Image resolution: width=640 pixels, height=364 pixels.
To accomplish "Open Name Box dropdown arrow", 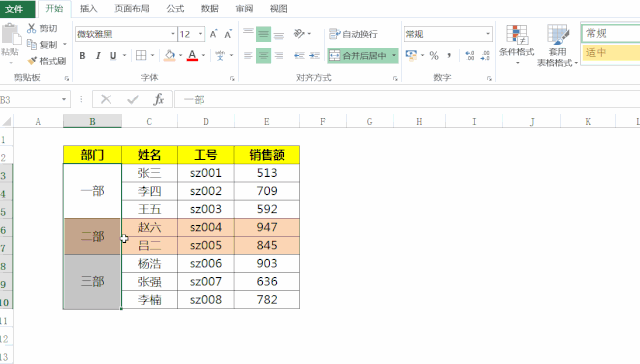I will (x=64, y=100).
